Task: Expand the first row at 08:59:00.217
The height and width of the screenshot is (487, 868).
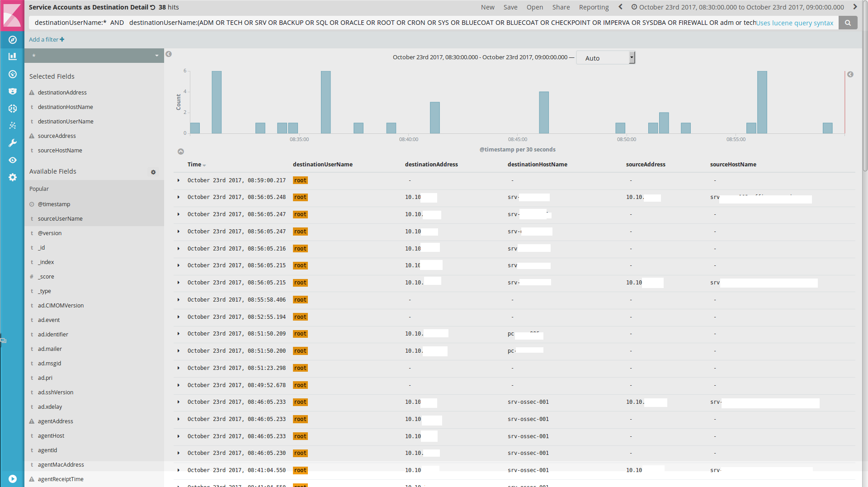Action: tap(179, 180)
